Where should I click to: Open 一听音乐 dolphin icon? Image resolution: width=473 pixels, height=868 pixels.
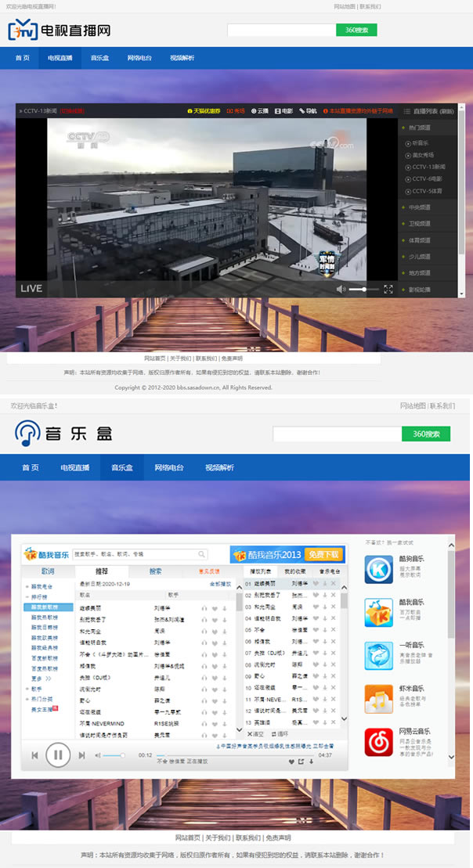[379, 655]
